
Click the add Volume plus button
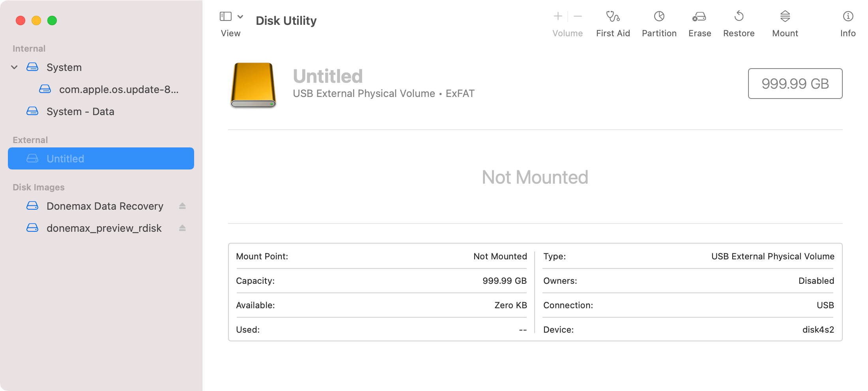pyautogui.click(x=557, y=16)
